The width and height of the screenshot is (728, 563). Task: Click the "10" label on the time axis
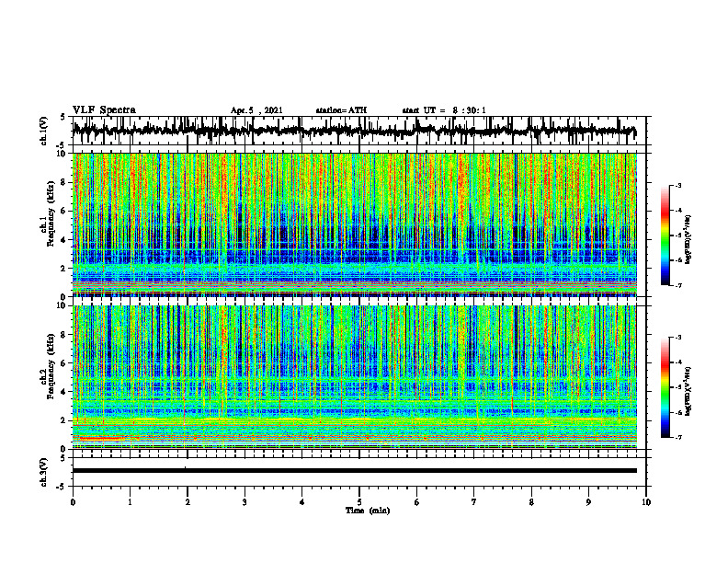pos(646,502)
